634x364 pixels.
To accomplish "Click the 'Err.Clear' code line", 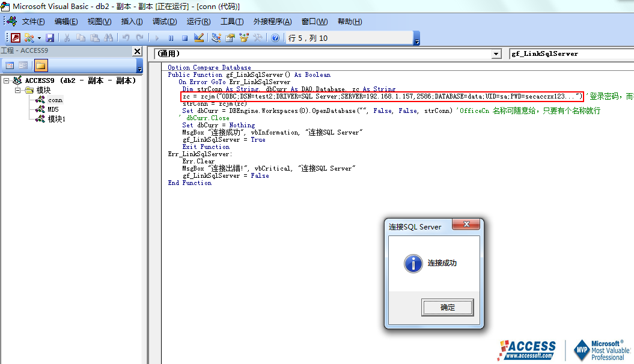I will [x=198, y=161].
